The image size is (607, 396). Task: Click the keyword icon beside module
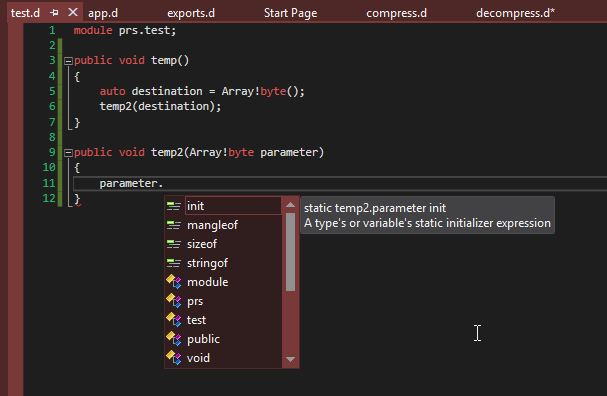coord(174,282)
